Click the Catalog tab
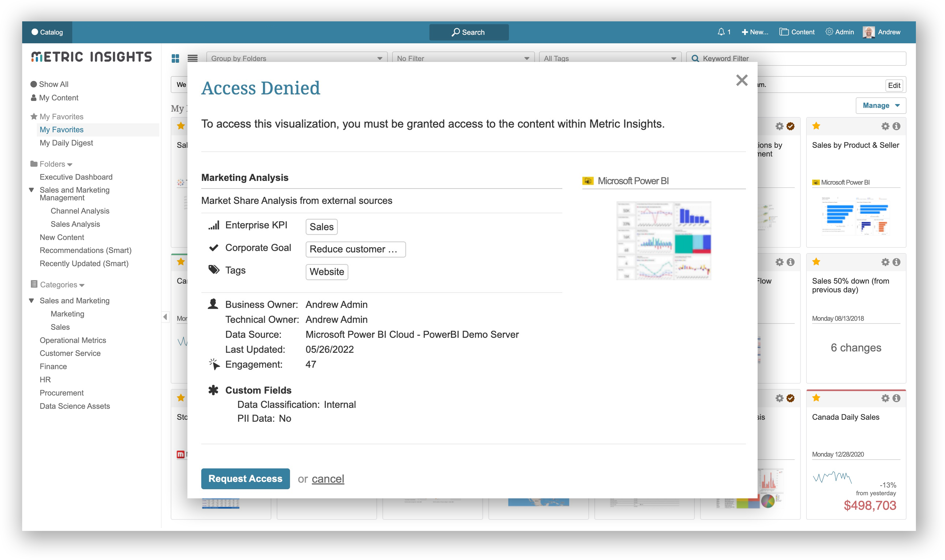Viewport: 945px width, 560px height. (x=47, y=32)
